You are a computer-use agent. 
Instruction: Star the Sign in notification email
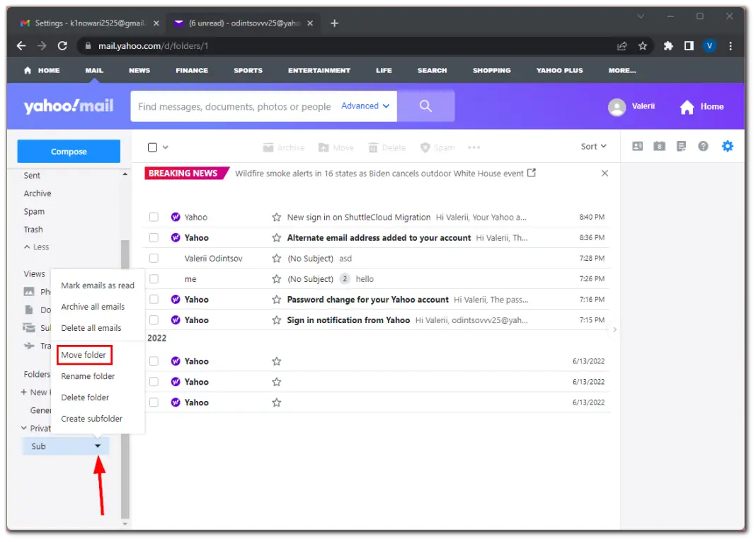click(276, 320)
